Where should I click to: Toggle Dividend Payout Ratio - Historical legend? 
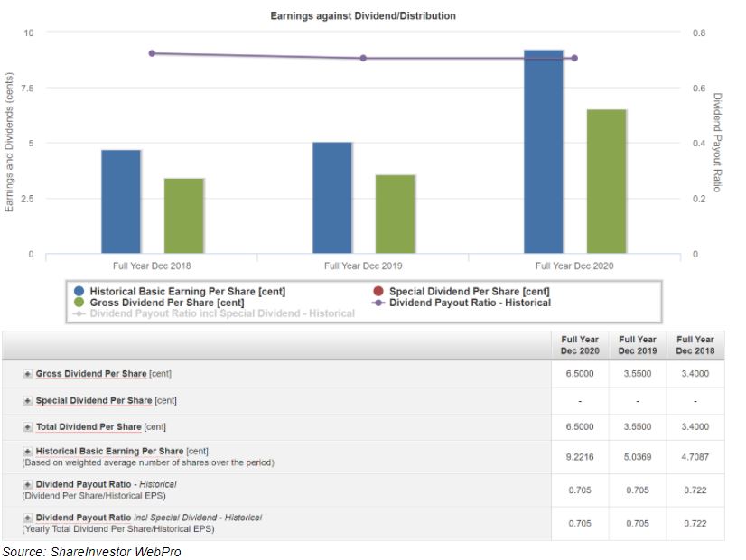[x=469, y=303]
